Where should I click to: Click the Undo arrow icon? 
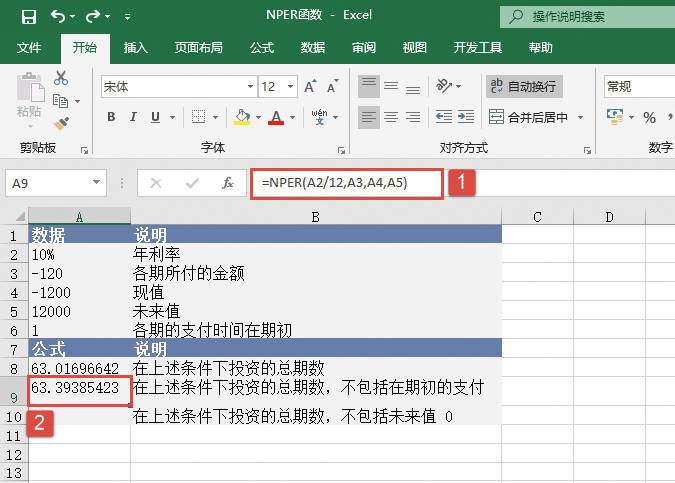[58, 17]
